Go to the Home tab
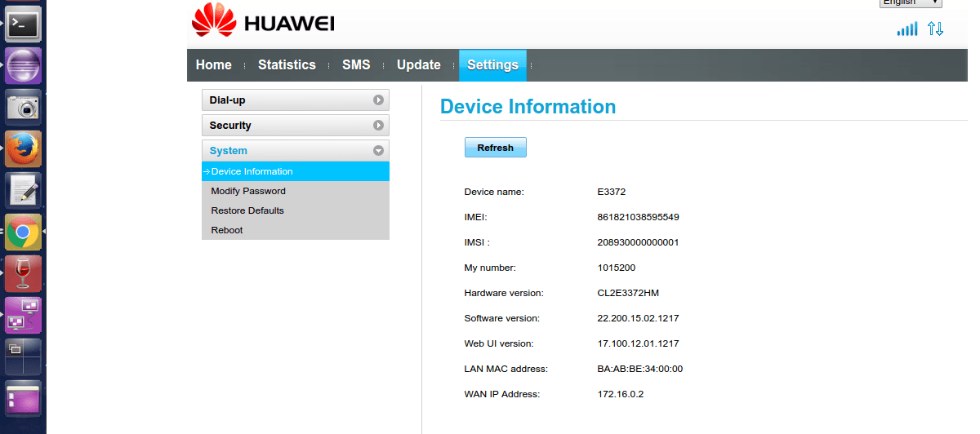 (214, 65)
